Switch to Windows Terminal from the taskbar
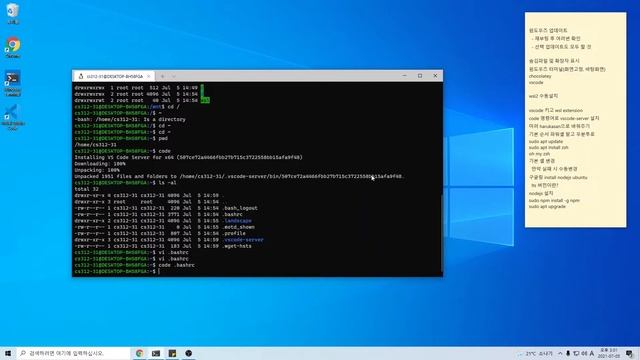Image resolution: width=640 pixels, height=360 pixels. point(156,353)
